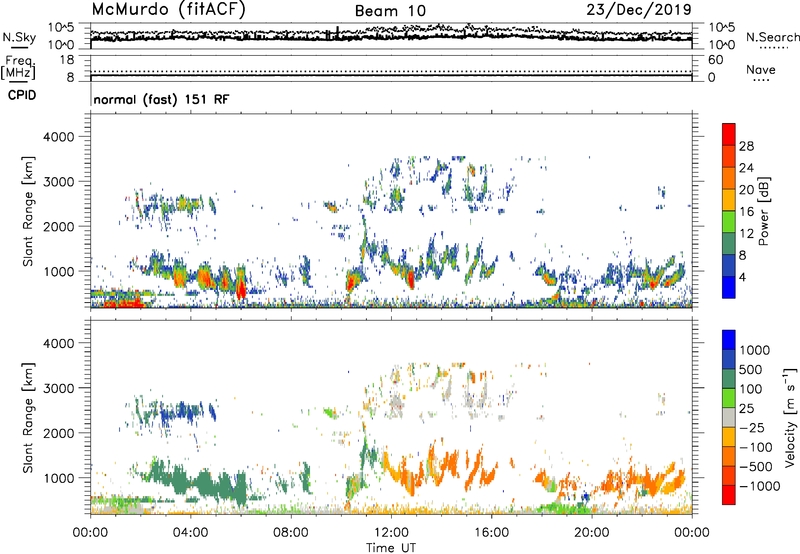
Task: Click the top blue segment of Velocity color bar
Action: (x=729, y=340)
